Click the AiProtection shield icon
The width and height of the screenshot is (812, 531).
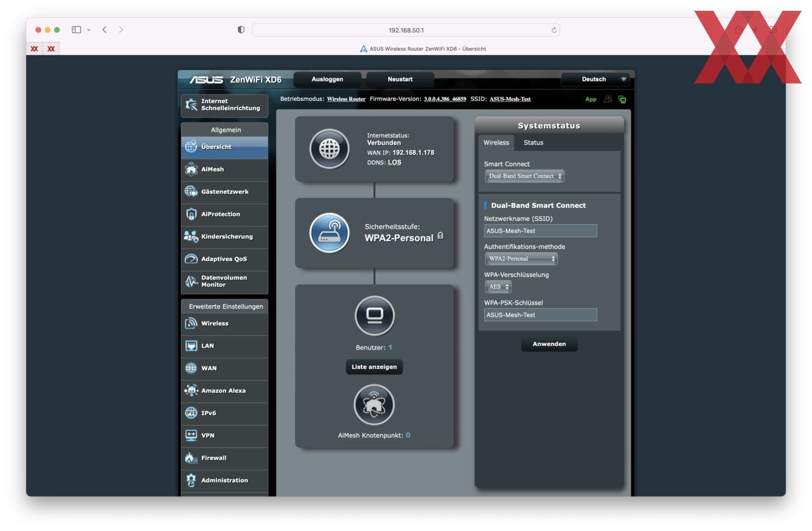[x=191, y=214]
